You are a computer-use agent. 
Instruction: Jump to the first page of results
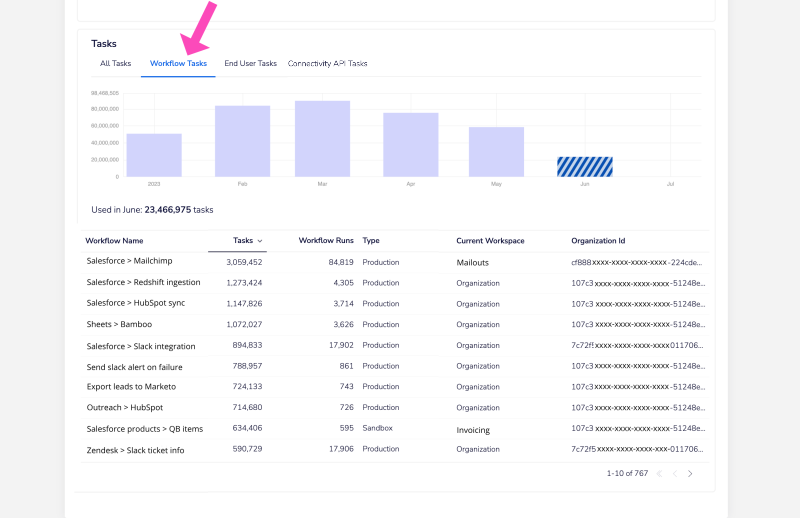click(x=659, y=474)
